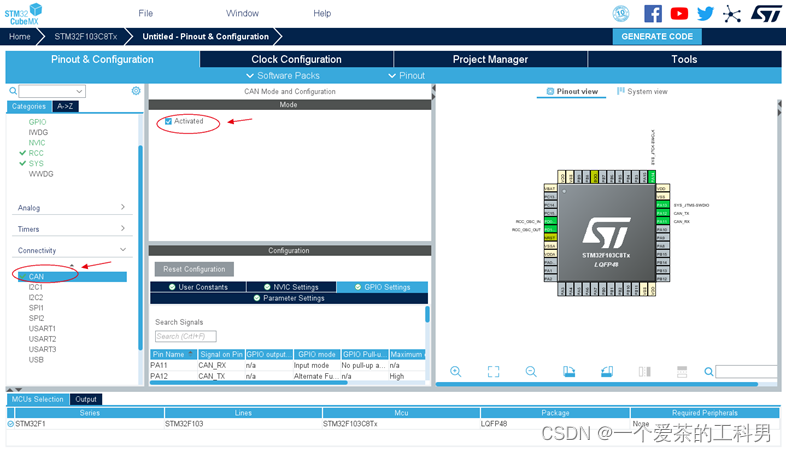The image size is (786, 452).
Task: Expand the Pinout dropdown menu
Action: [x=407, y=76]
